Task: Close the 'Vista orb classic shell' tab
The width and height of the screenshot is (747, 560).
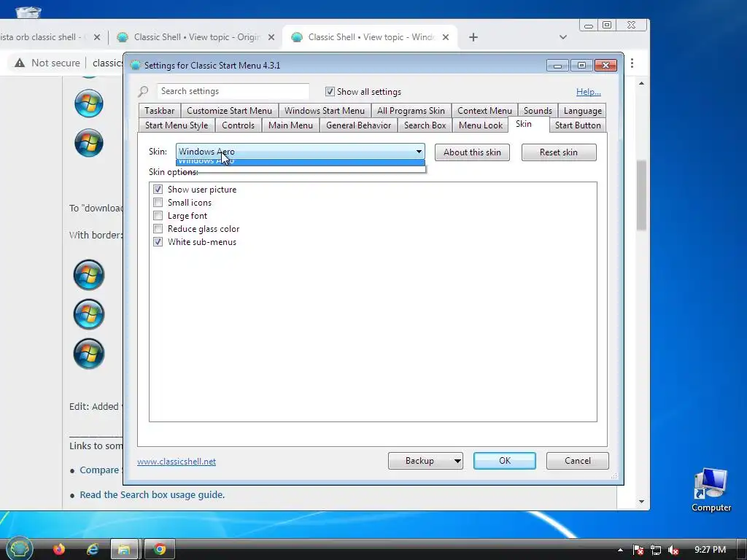Action: 97,37
